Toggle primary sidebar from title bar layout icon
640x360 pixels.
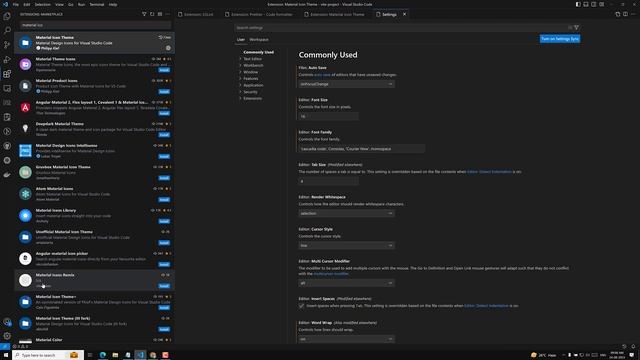(578, 4)
